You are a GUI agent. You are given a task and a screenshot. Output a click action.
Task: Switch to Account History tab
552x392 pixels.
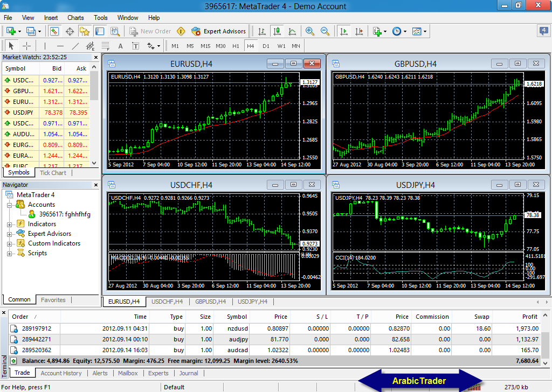[61, 373]
